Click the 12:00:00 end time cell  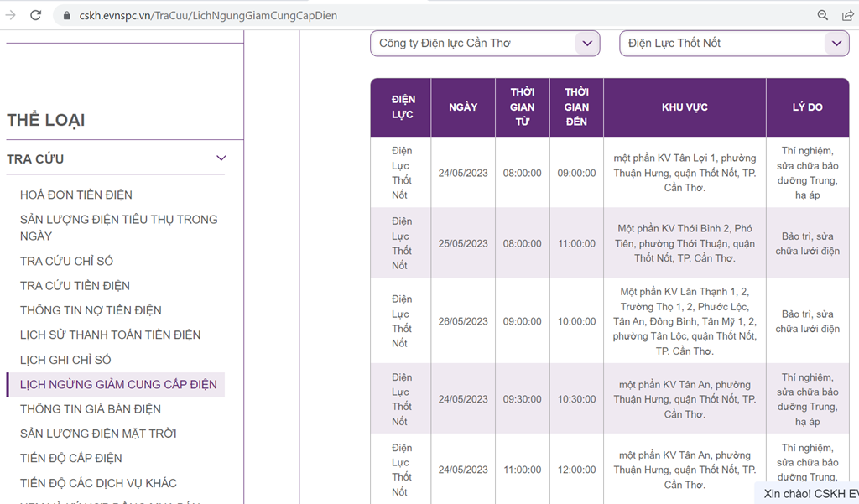577,470
